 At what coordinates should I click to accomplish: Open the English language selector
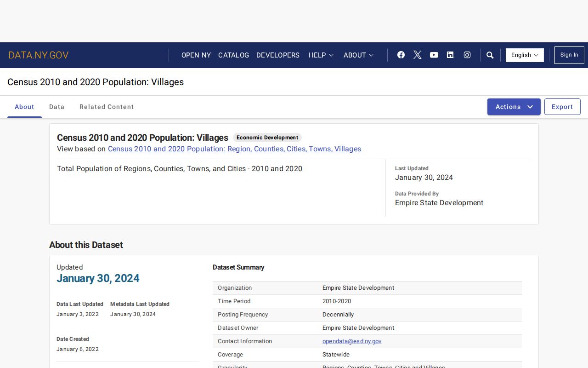525,55
